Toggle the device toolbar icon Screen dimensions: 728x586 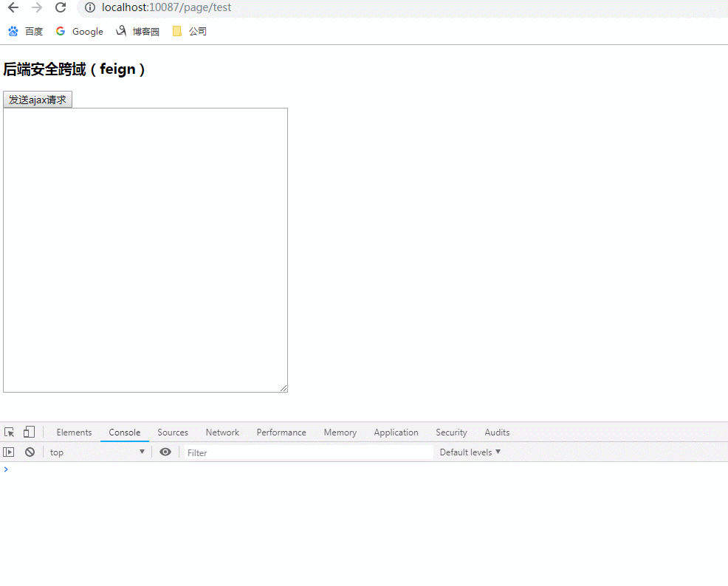(29, 432)
